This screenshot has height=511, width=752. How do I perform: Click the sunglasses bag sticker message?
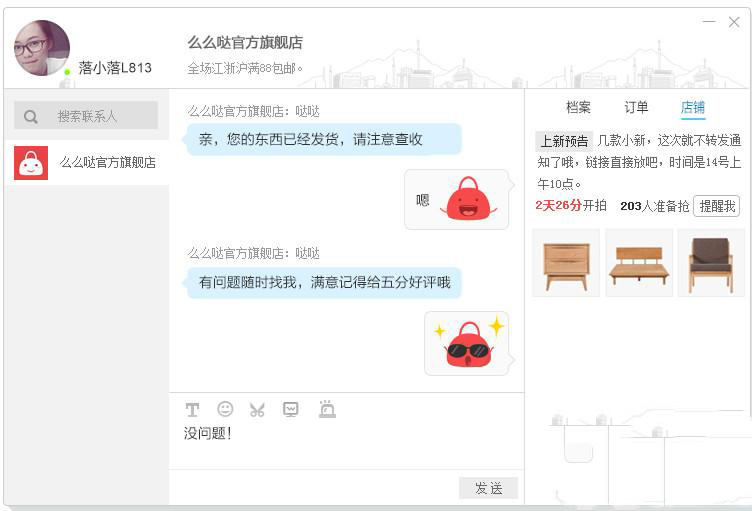point(468,343)
